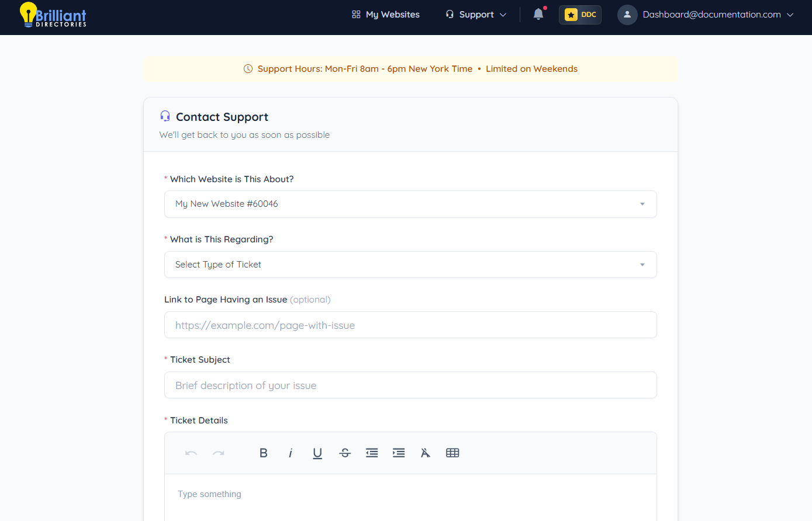Click the DDC star badge button
The image size is (812, 521).
coord(580,15)
